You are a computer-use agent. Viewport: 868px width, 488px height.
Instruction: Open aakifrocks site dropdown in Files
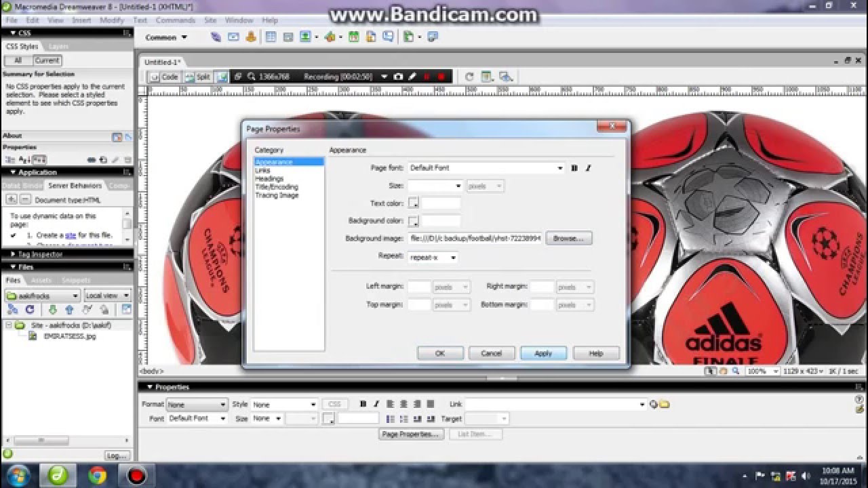42,296
